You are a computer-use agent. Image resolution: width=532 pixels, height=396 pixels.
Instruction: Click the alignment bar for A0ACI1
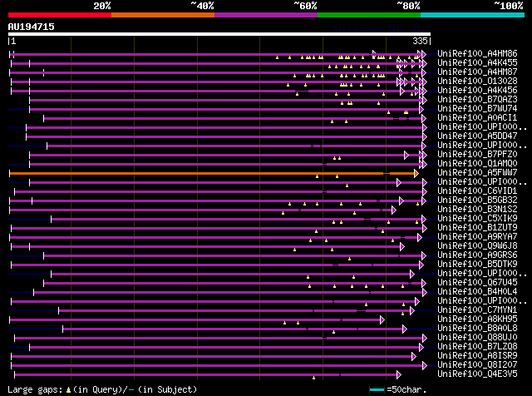click(x=234, y=118)
